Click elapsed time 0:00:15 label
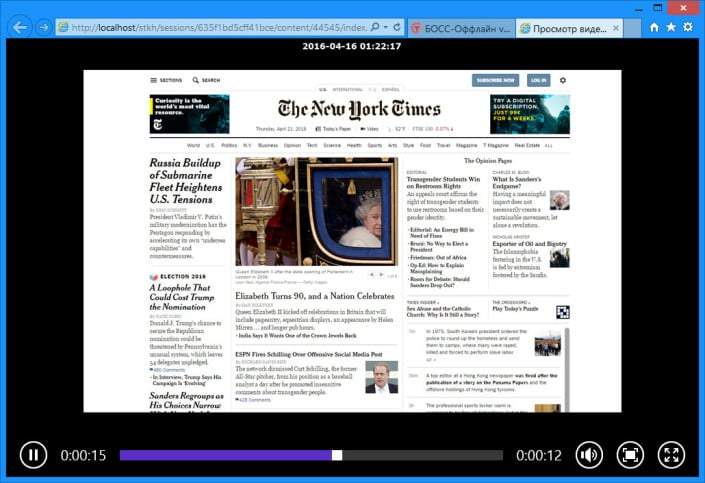This screenshot has width=705, height=483. [83, 456]
